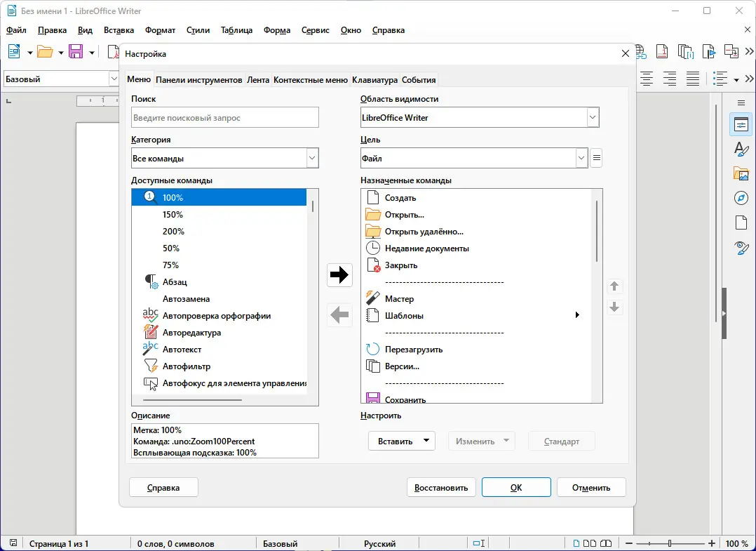
Task: Click the center alignment toolbar icon
Action: tap(647, 79)
